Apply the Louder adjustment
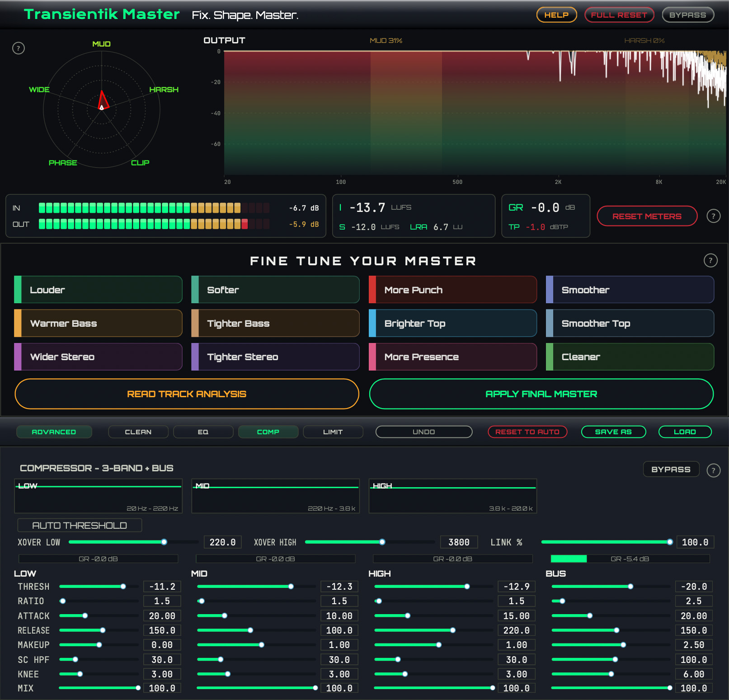 coord(98,290)
